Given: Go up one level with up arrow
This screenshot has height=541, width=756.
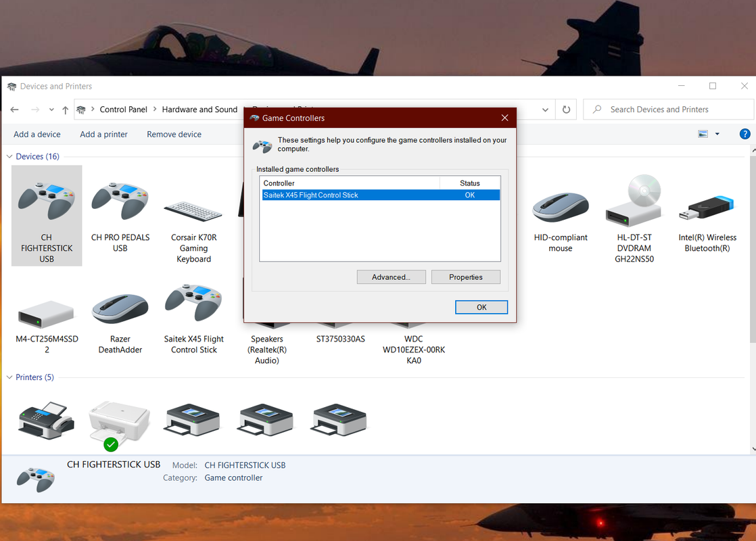Looking at the screenshot, I should [65, 110].
